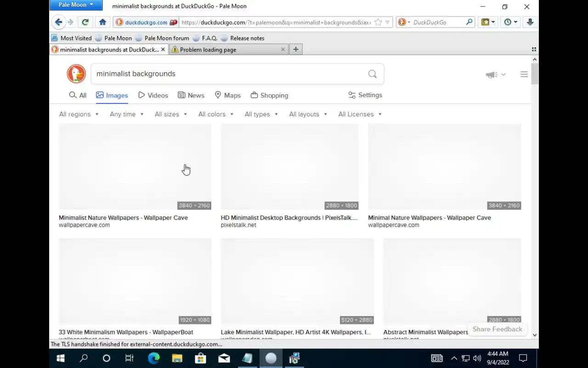
Task: Switch to News results
Action: 191,95
